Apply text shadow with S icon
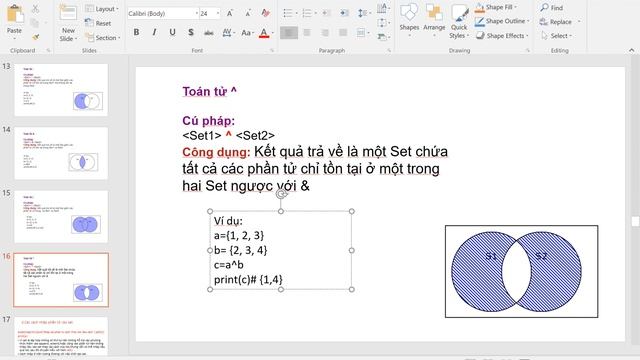The height and width of the screenshot is (360, 640). (x=191, y=32)
